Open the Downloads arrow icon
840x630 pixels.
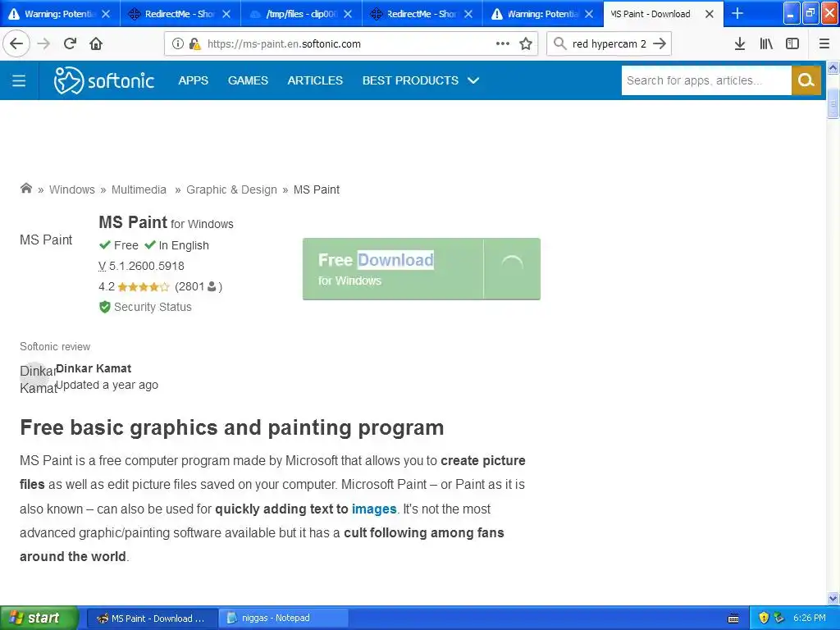[x=740, y=44]
